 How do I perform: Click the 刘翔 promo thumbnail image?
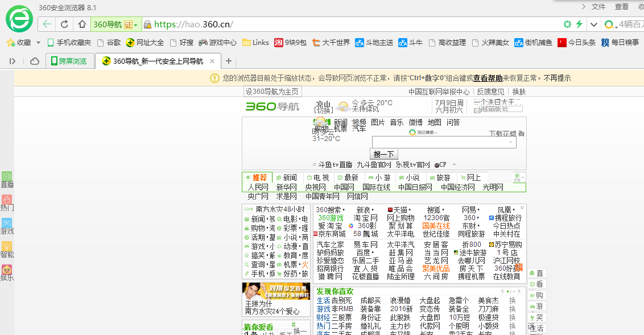tap(275, 291)
